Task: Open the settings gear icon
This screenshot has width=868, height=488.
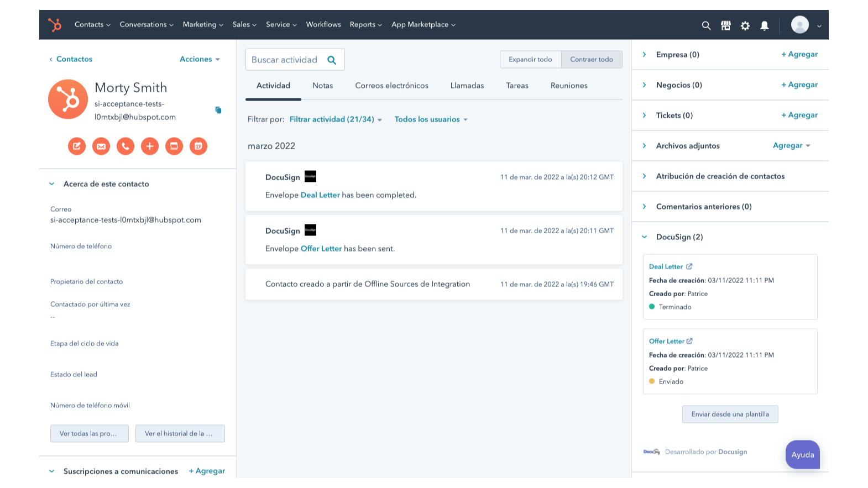Action: (x=745, y=25)
